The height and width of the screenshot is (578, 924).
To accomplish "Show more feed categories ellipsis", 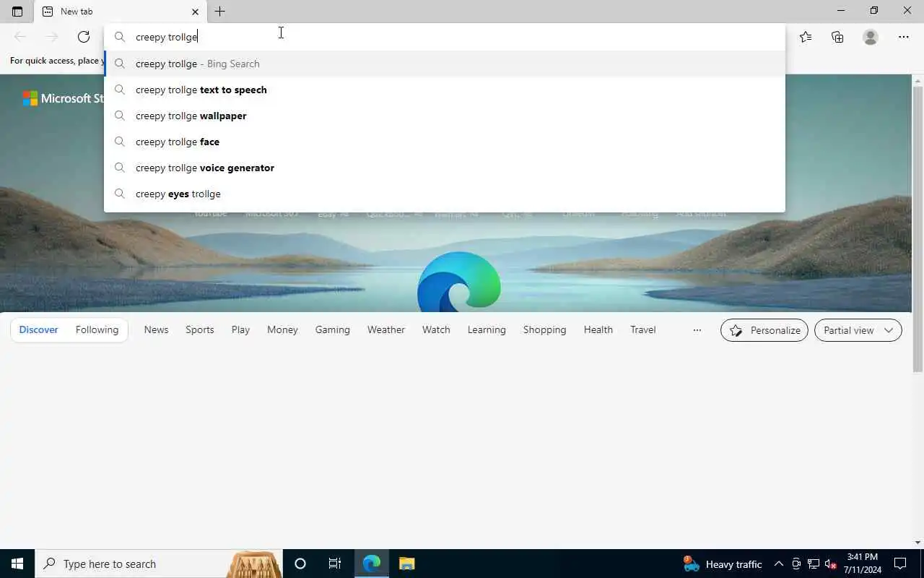I will coord(697,330).
